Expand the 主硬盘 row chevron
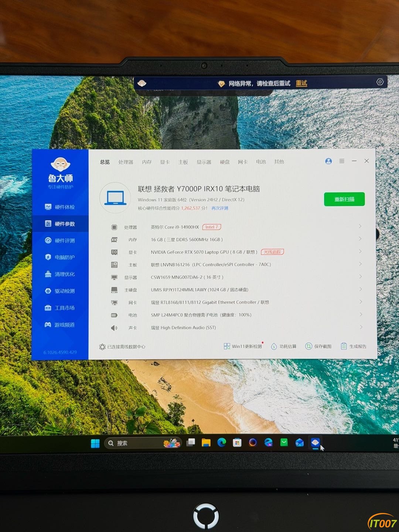 pos(360,289)
